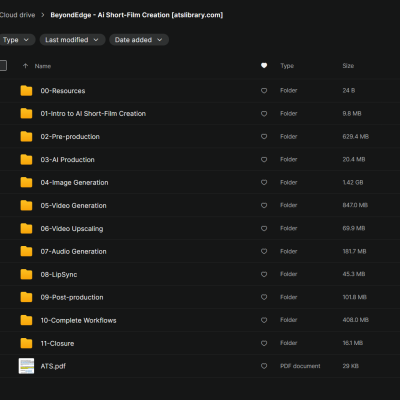Screen dimensions: 400x400
Task: Open the ATS.pdf thumbnail preview
Action: pos(26,366)
